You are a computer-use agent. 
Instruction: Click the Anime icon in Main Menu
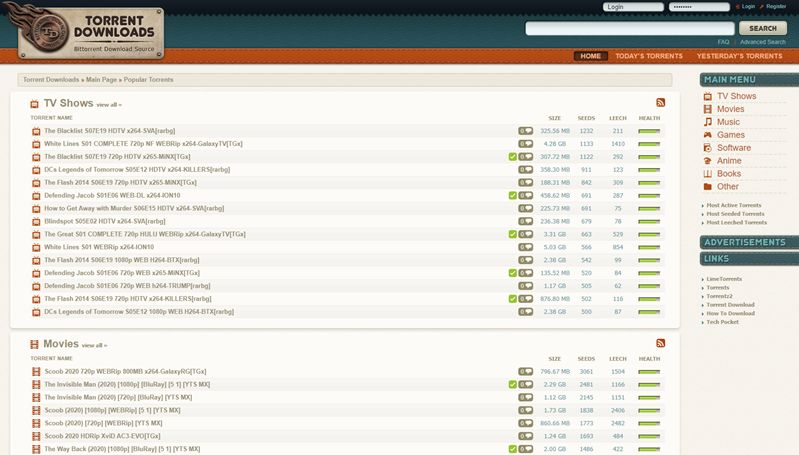click(x=707, y=160)
